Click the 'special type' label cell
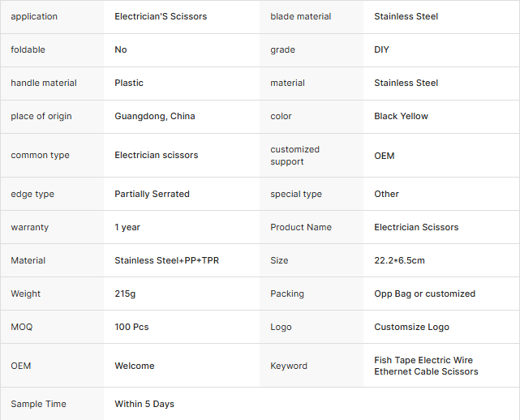520x420 pixels. click(x=296, y=194)
